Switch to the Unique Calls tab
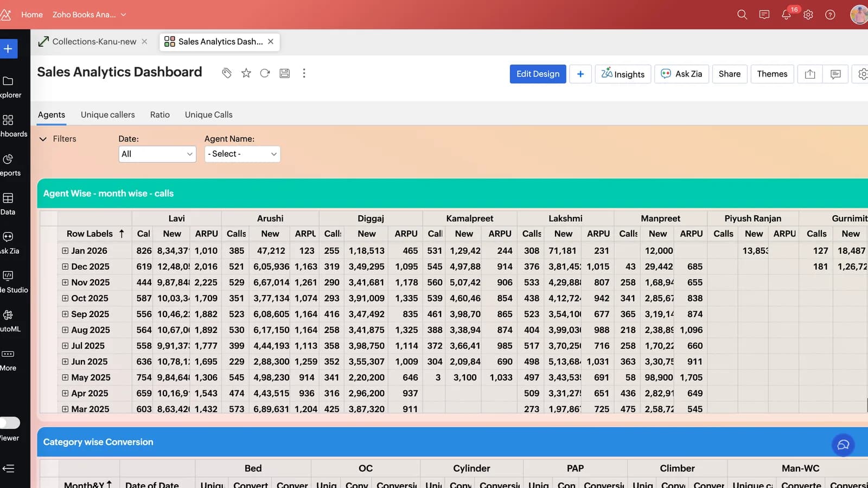This screenshot has height=488, width=868. [208, 114]
